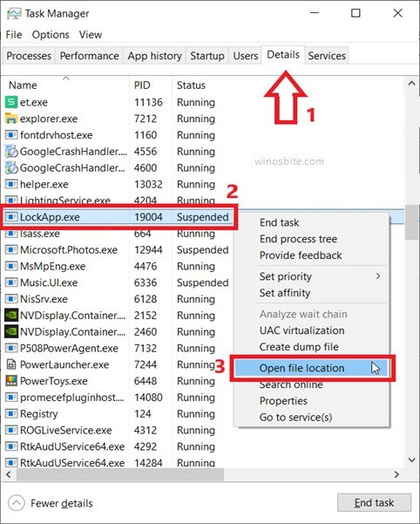Click the horizontal scrollbar thumb
Viewport: 420px width, 524px height.
tap(120, 474)
